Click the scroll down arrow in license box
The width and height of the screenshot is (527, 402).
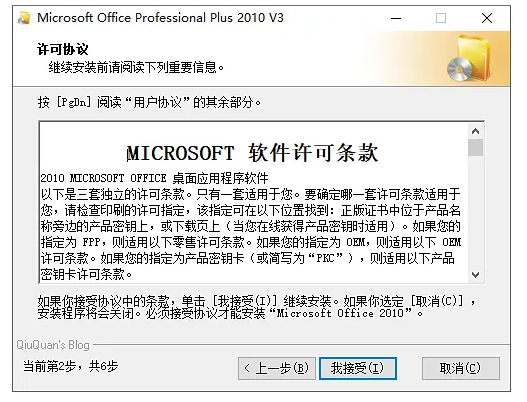coord(475,275)
